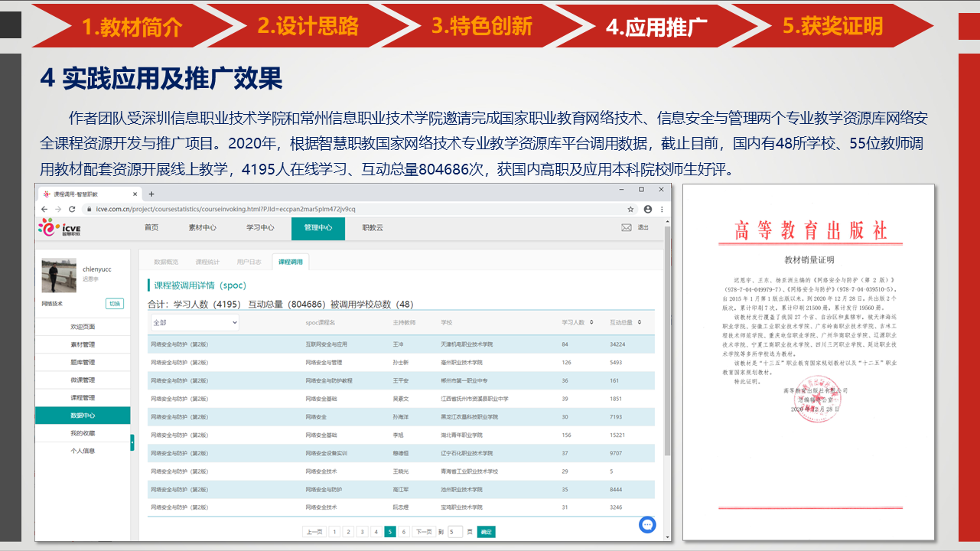Open the 全部 filter dropdown
The height and width of the screenshot is (551, 980).
coord(194,323)
